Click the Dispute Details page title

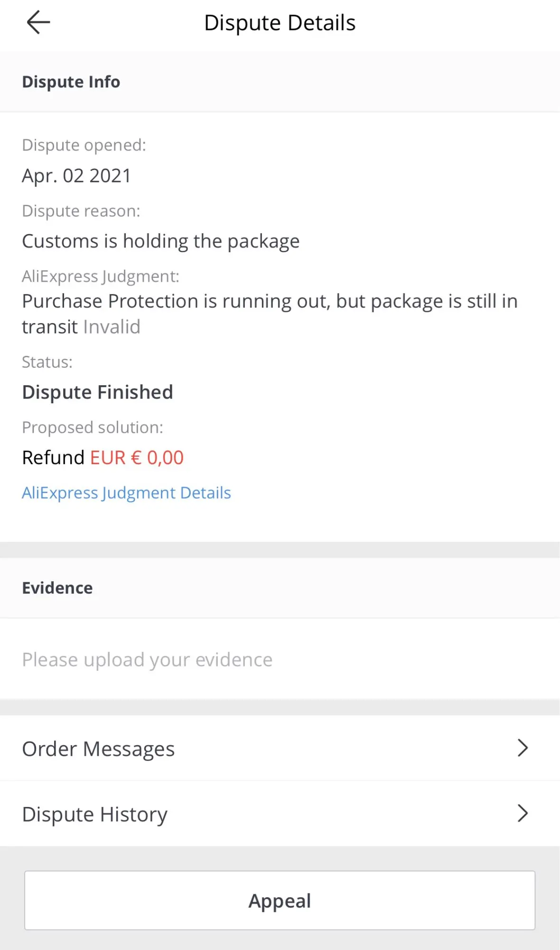click(x=280, y=23)
